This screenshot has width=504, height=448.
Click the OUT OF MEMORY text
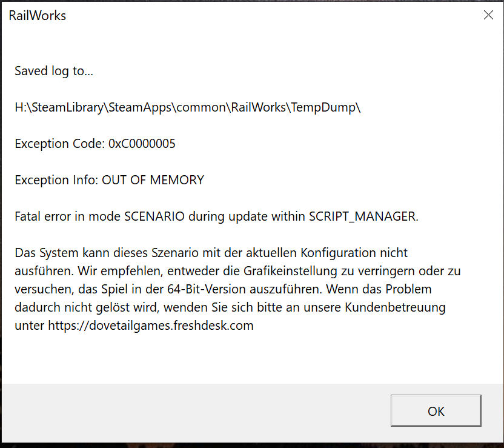153,180
